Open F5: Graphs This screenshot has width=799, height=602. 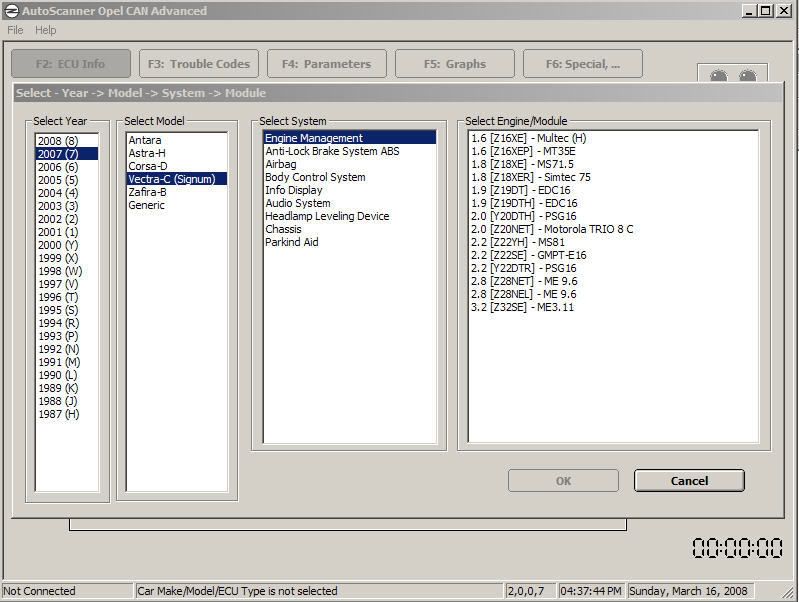click(455, 64)
